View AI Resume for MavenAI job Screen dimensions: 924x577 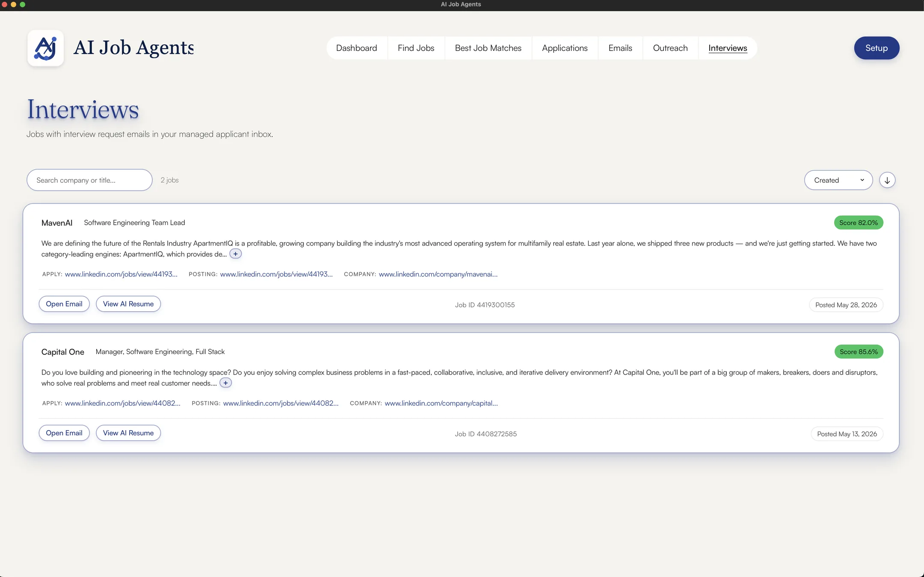(128, 304)
